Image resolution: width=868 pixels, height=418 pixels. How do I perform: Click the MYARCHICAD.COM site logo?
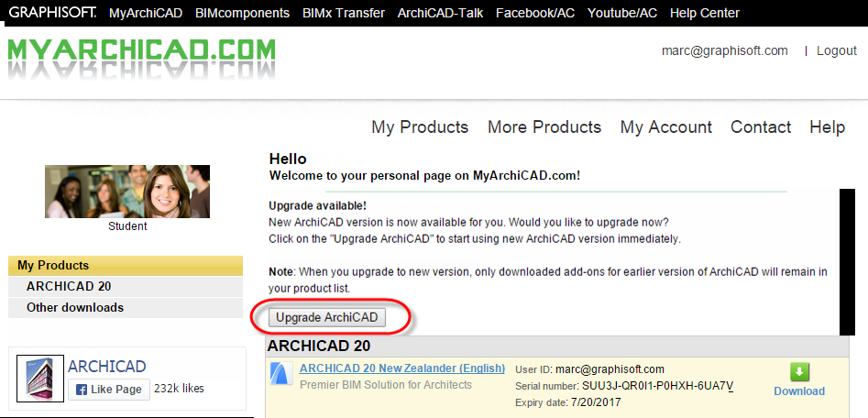tap(141, 58)
